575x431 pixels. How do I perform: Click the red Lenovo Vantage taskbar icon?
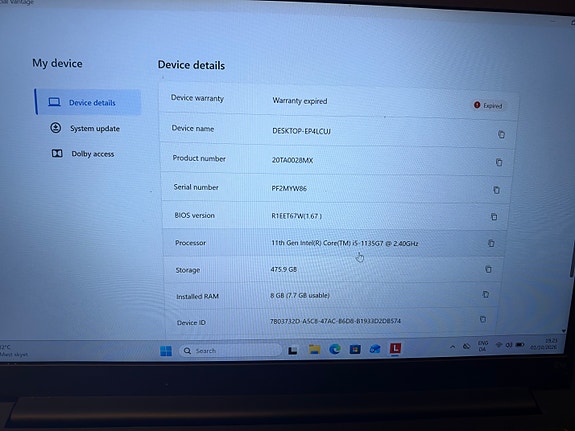[x=395, y=348]
